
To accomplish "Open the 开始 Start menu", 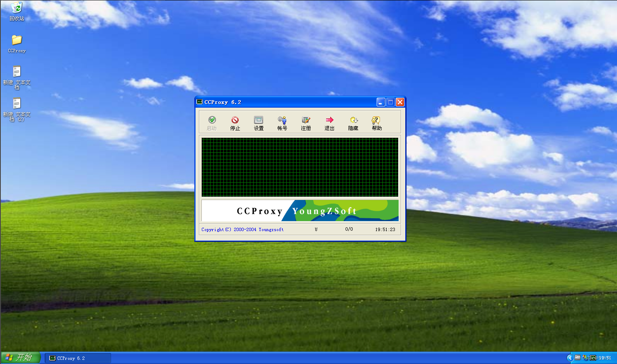I will pos(20,358).
